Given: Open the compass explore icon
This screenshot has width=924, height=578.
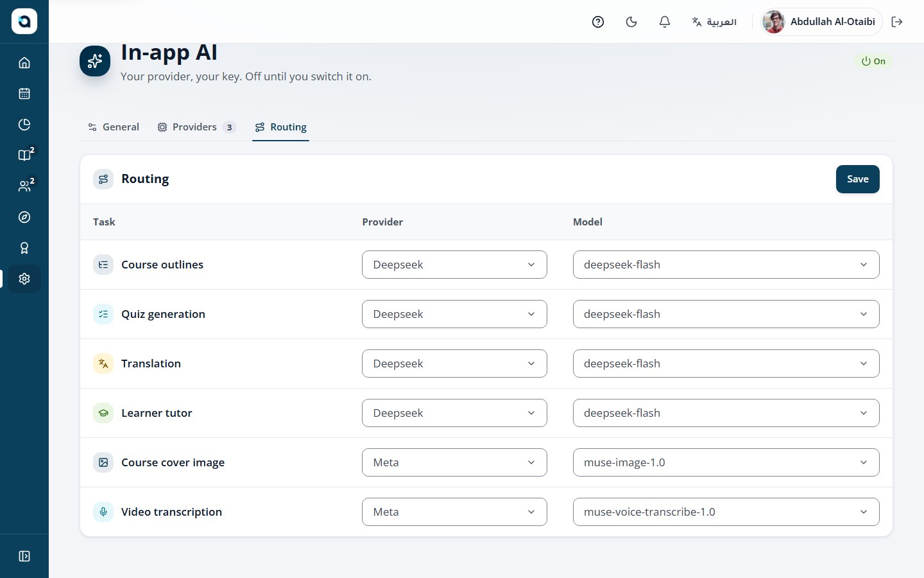Looking at the screenshot, I should 24,217.
